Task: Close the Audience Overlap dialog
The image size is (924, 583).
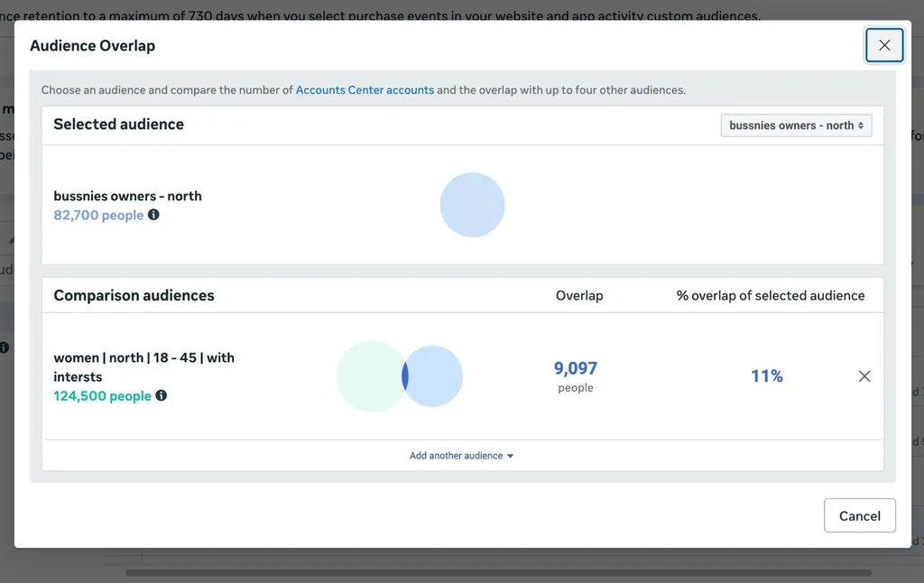Action: (x=884, y=45)
